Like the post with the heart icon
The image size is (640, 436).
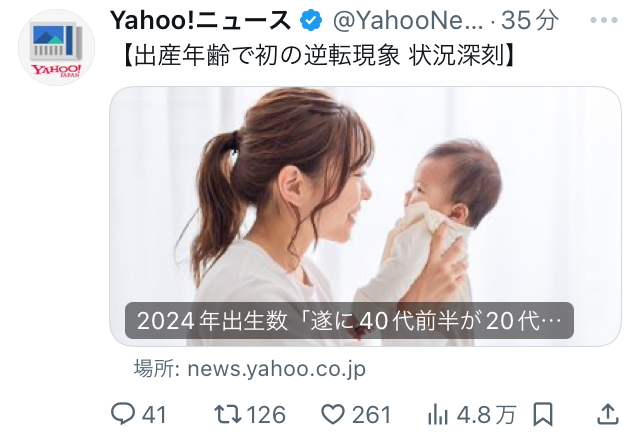pyautogui.click(x=333, y=414)
